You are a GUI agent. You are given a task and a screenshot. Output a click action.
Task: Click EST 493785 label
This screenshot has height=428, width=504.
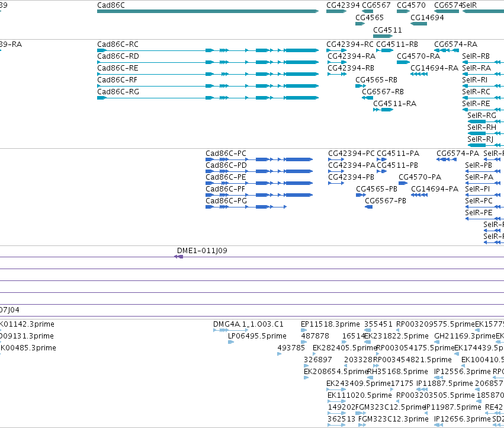click(x=291, y=348)
